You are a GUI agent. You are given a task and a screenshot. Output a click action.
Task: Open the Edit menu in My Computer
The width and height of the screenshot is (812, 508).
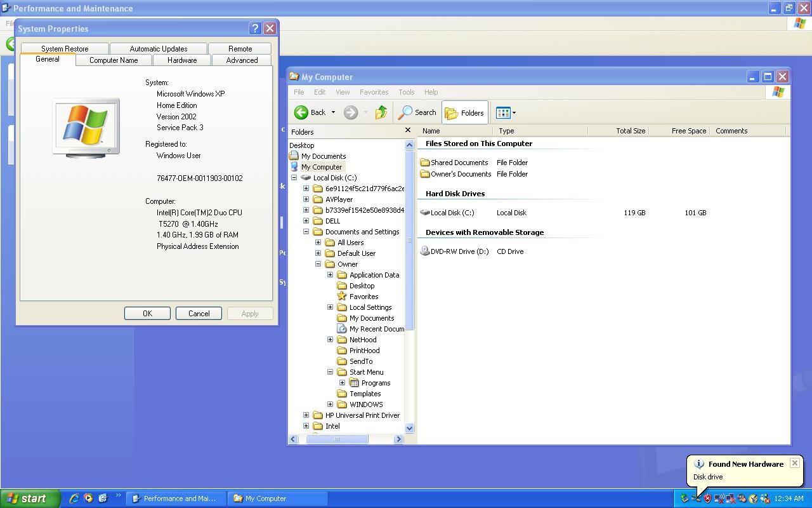pos(320,92)
